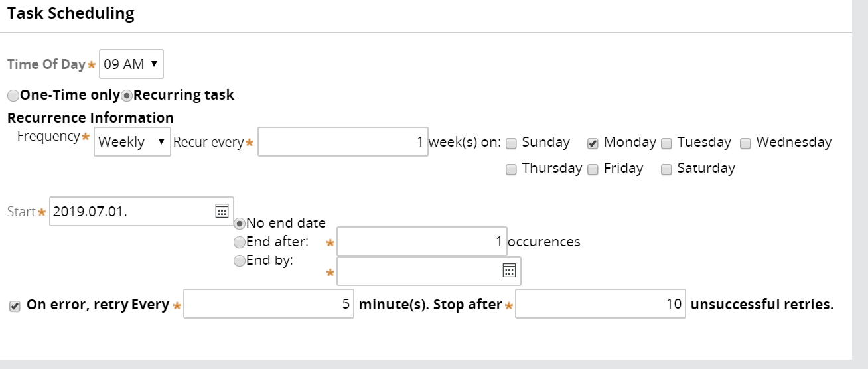
Task: Check the Thursday checkbox
Action: tap(511, 169)
